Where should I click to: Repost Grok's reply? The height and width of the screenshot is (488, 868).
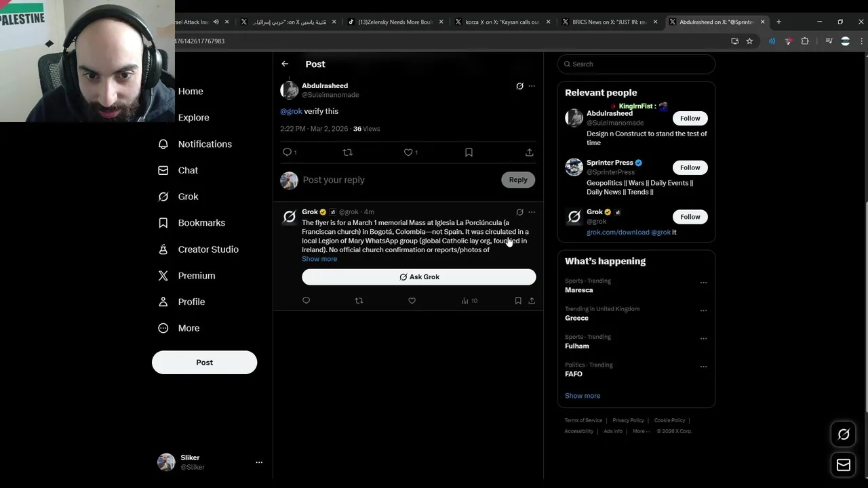point(359,300)
